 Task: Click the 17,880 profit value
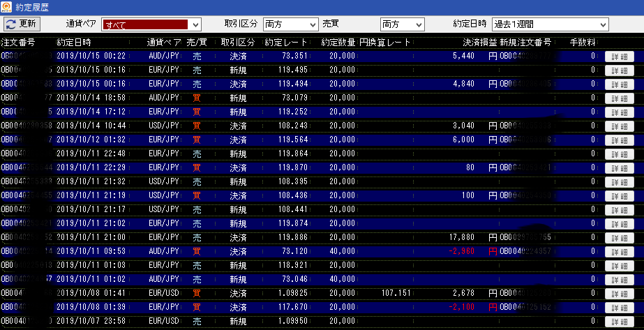[x=462, y=237]
